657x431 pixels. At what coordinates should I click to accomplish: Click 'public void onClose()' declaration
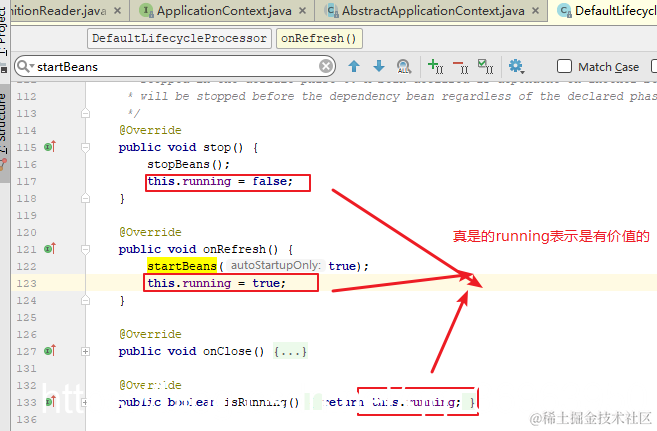191,351
